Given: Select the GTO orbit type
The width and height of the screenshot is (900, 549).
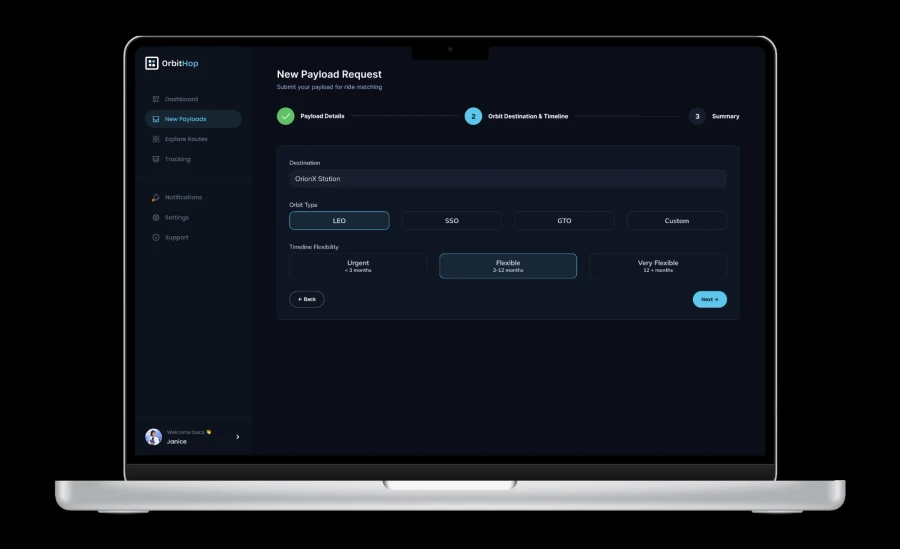Looking at the screenshot, I should coord(564,221).
